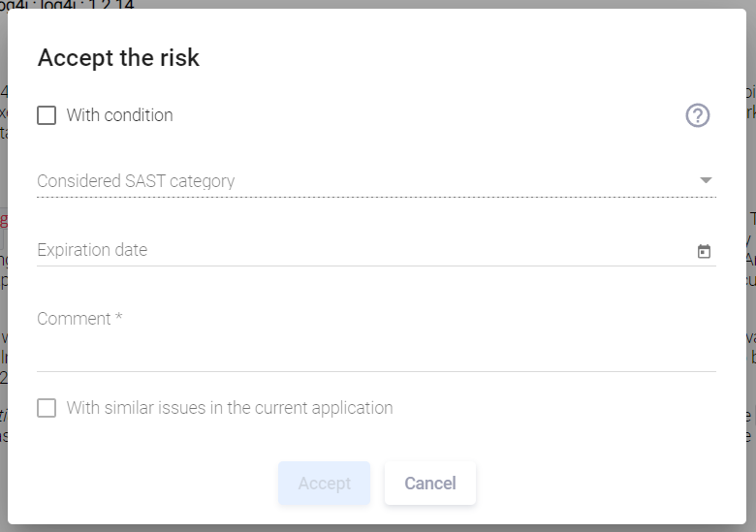
Task: Click the Cancel button
Action: (430, 484)
